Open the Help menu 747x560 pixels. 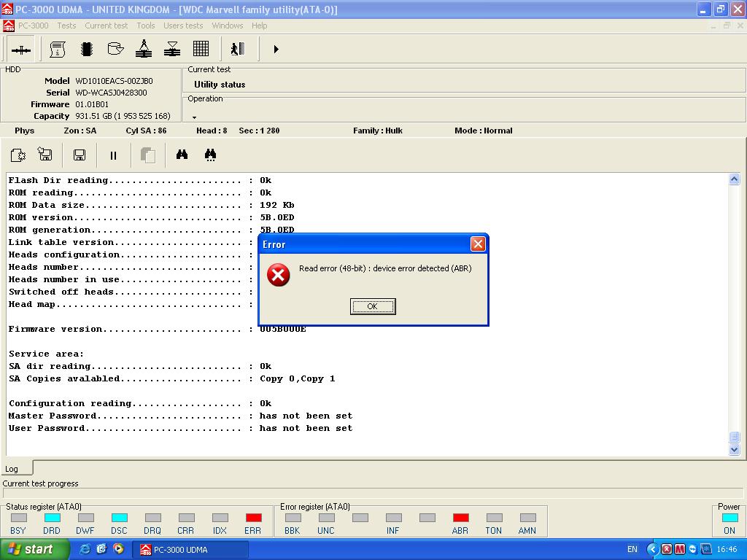(259, 26)
